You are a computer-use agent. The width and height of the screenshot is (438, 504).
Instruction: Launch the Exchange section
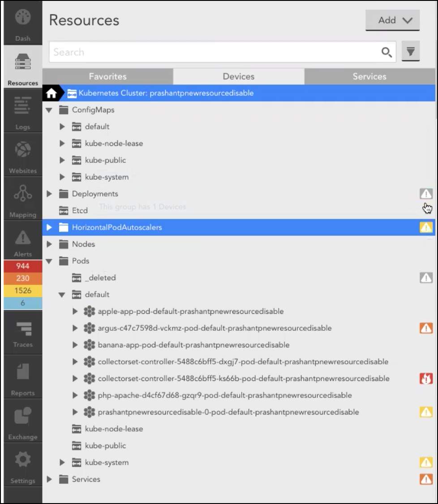pyautogui.click(x=22, y=421)
